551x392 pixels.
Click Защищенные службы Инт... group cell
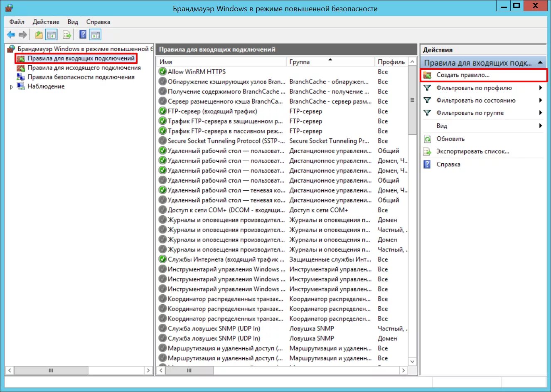pos(330,259)
